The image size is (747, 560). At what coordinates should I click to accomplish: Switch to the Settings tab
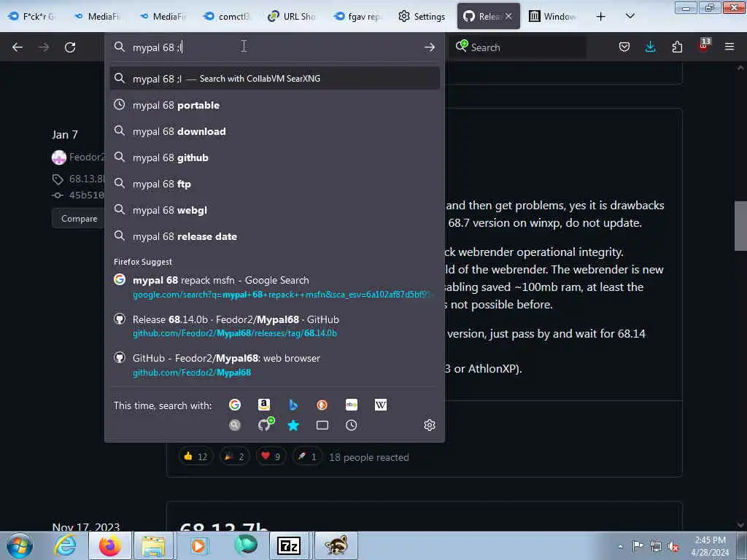tap(422, 16)
